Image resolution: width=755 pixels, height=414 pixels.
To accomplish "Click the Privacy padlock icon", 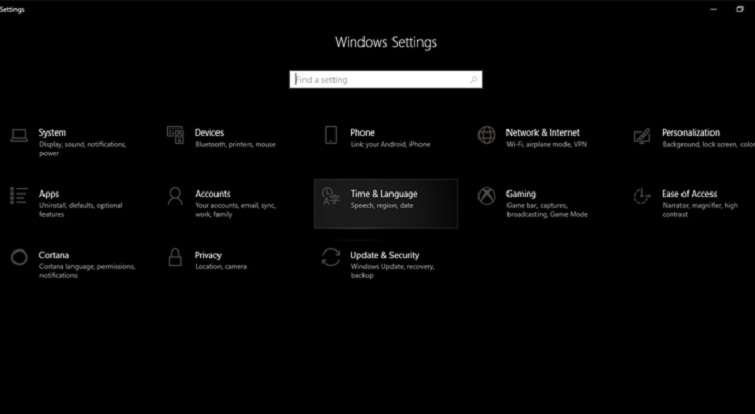I will (175, 257).
